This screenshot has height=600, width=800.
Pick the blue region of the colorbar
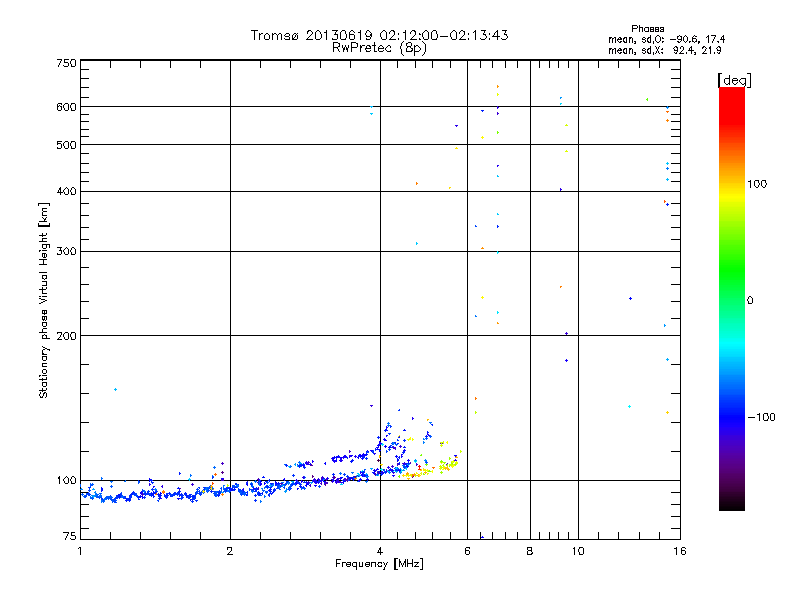[731, 420]
